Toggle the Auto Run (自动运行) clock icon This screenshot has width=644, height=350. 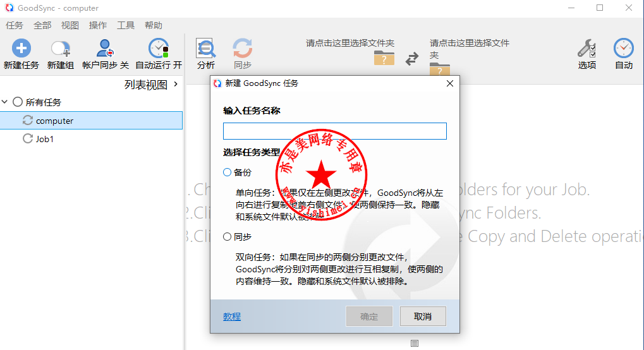tap(159, 49)
